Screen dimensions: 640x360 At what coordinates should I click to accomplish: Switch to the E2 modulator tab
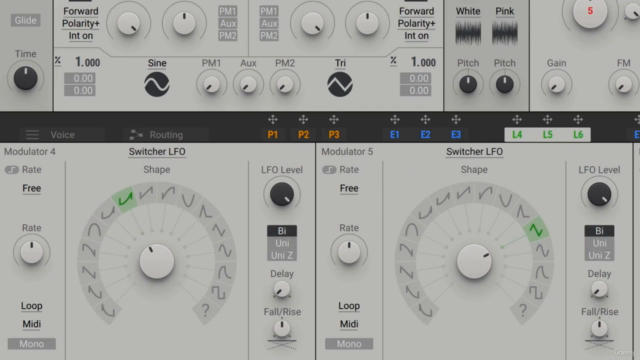coord(425,135)
